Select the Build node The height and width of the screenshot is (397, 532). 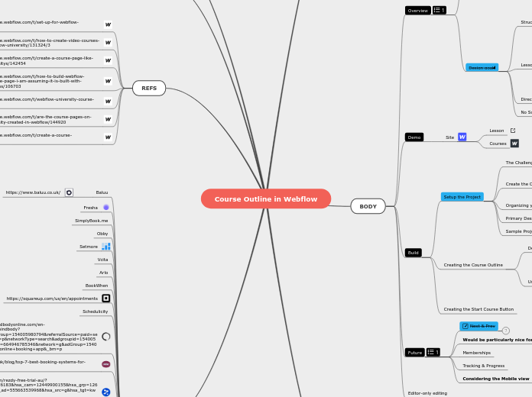pyautogui.click(x=413, y=253)
